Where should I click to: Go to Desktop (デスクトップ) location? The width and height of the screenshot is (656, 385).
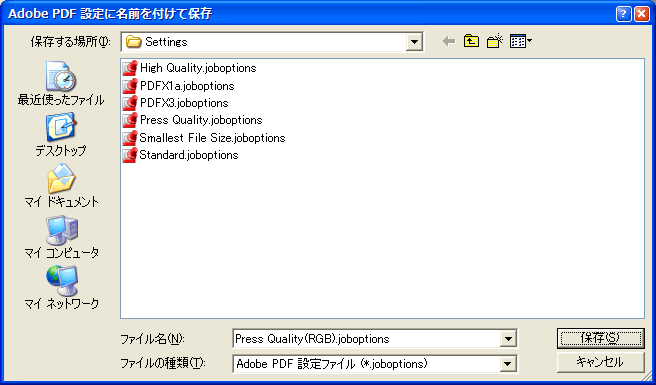pyautogui.click(x=61, y=134)
